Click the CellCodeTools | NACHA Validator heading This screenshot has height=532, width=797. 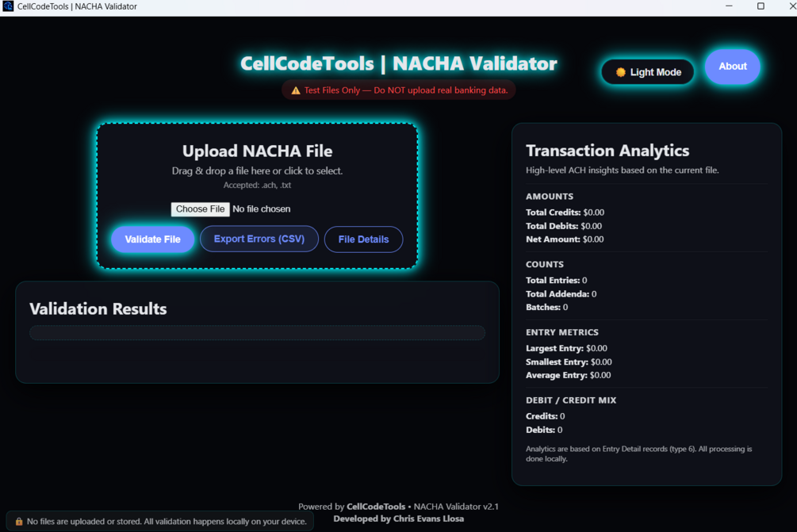398,63
